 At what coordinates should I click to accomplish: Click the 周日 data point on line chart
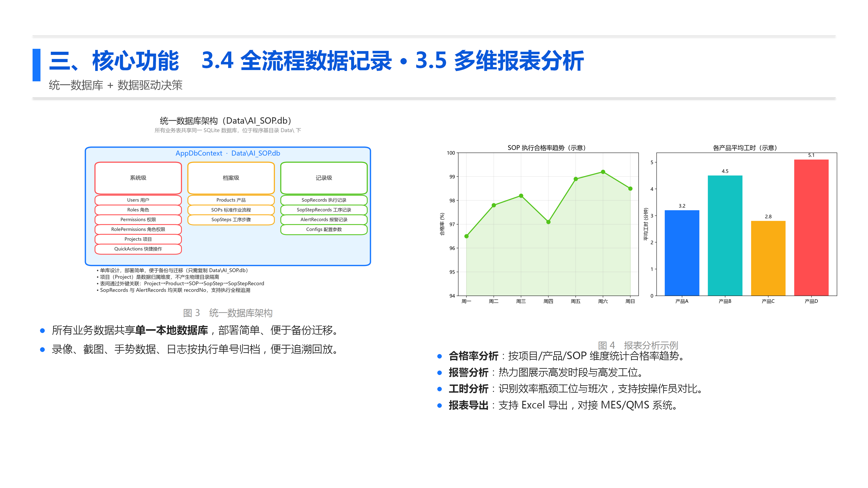pos(630,189)
